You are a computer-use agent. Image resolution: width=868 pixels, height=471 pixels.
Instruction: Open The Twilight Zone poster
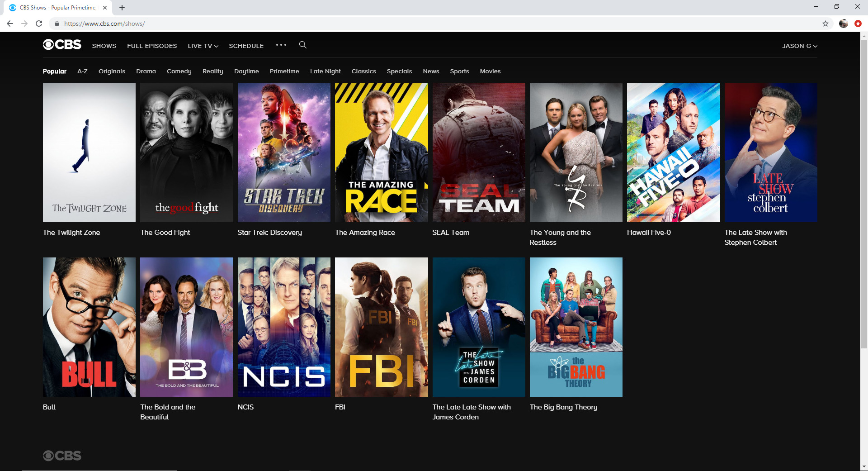click(x=89, y=152)
